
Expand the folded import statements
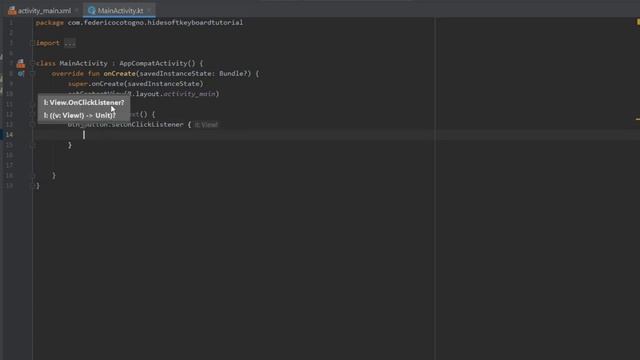(33, 43)
